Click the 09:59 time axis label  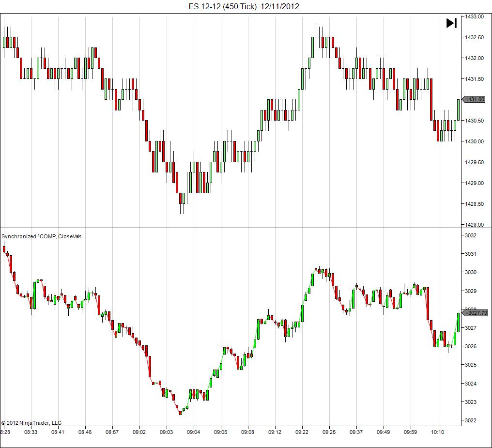411,432
